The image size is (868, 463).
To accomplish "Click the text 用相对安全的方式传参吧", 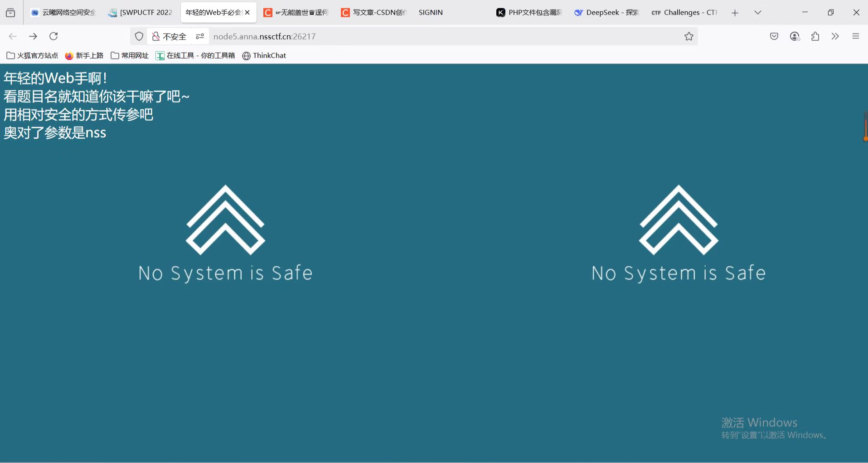I will pyautogui.click(x=78, y=114).
